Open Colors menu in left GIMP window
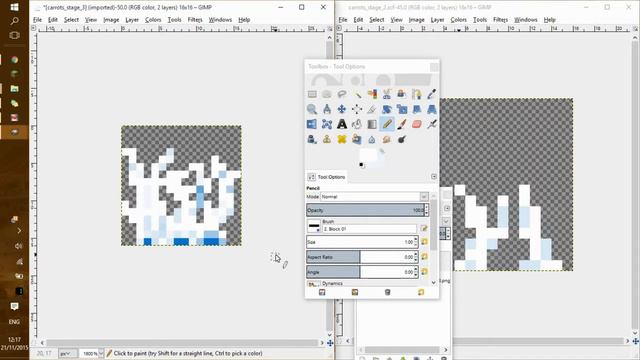 click(x=153, y=20)
